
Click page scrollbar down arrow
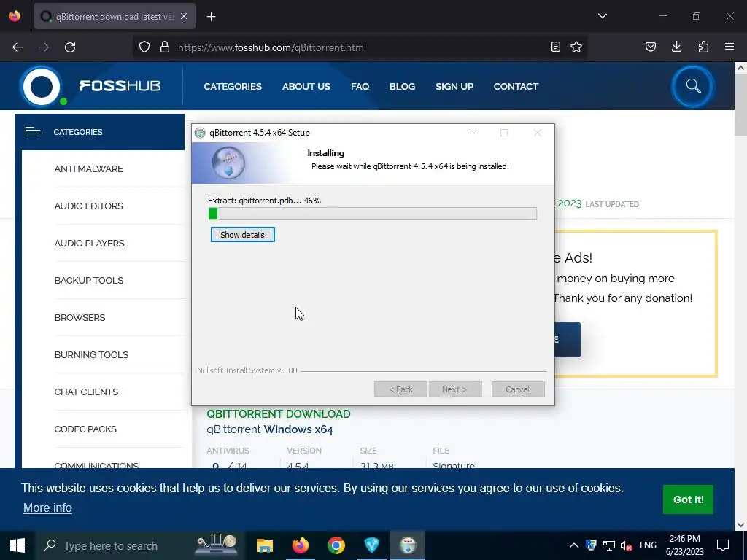point(740,525)
